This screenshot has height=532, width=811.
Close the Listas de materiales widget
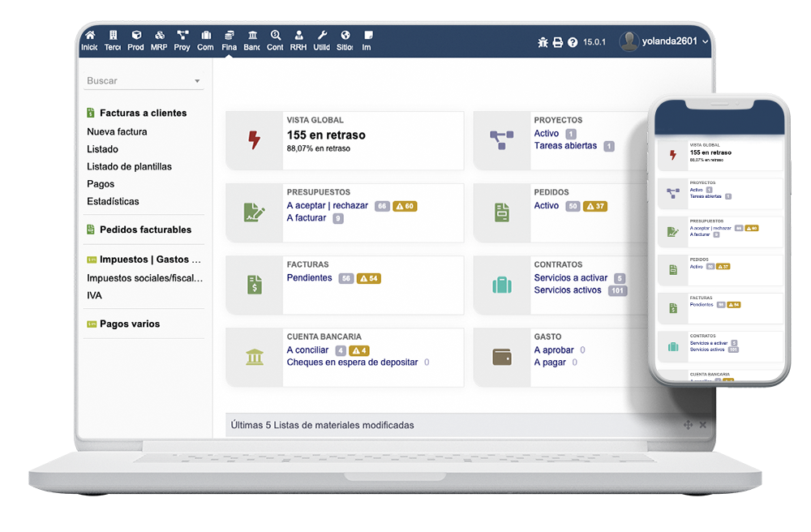[703, 425]
